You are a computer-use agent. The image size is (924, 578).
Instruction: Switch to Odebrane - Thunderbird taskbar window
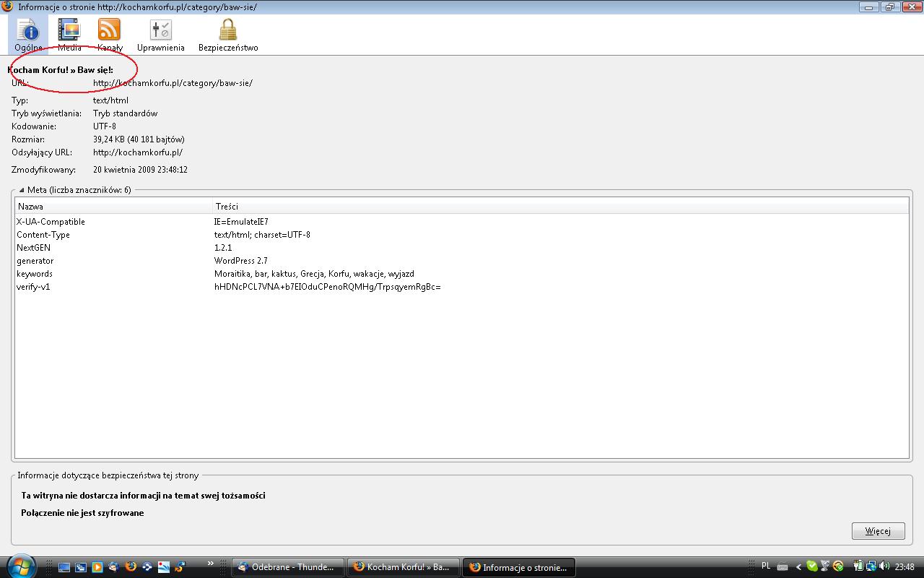pyautogui.click(x=288, y=567)
